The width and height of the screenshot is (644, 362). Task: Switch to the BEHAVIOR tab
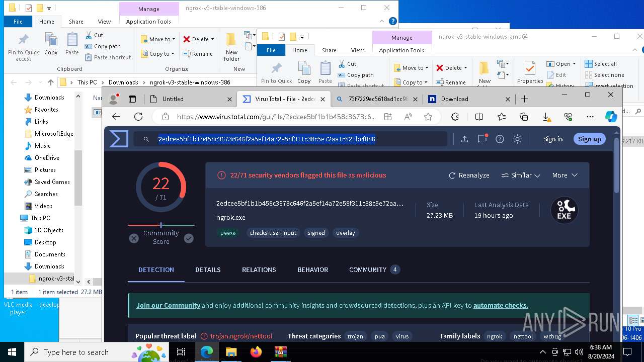[x=312, y=270]
